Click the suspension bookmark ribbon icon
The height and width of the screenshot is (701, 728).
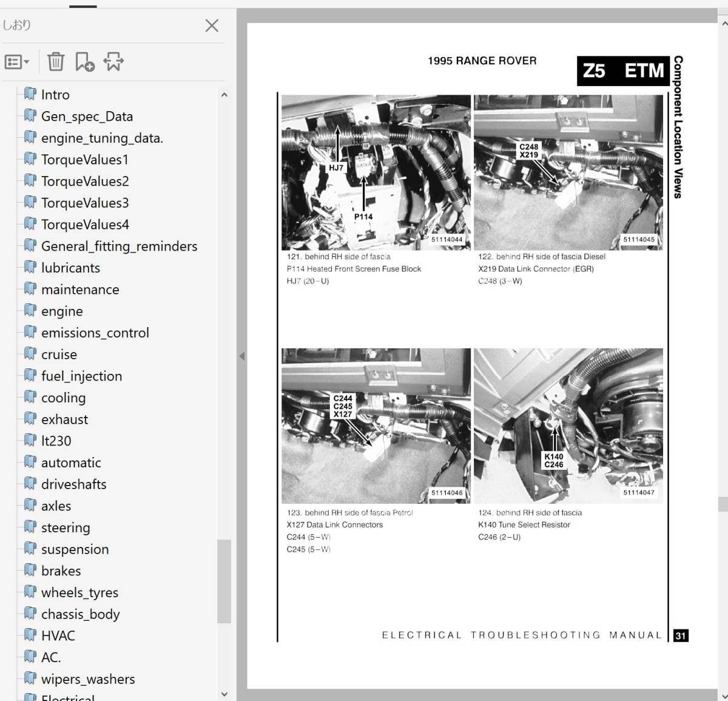point(30,549)
